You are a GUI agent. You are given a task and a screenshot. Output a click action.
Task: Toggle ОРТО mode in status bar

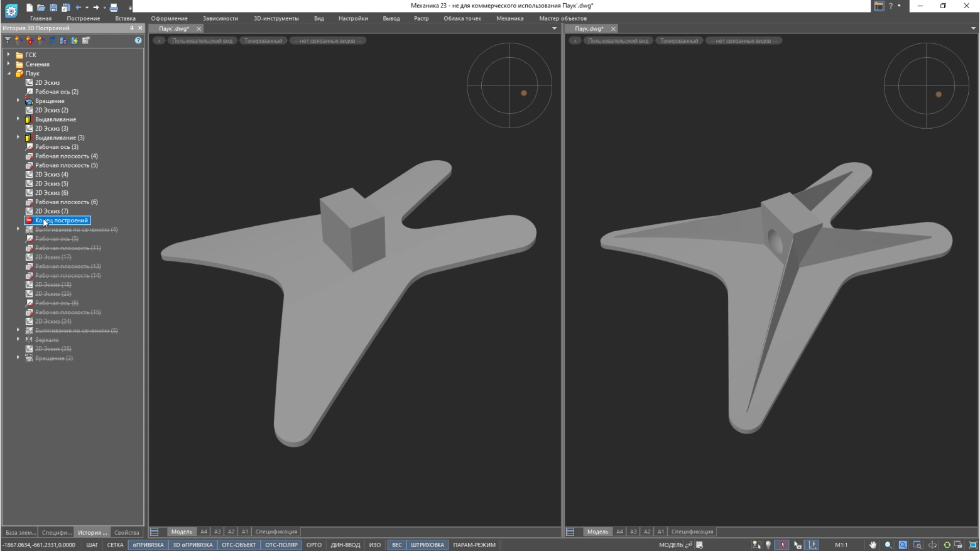tap(313, 545)
